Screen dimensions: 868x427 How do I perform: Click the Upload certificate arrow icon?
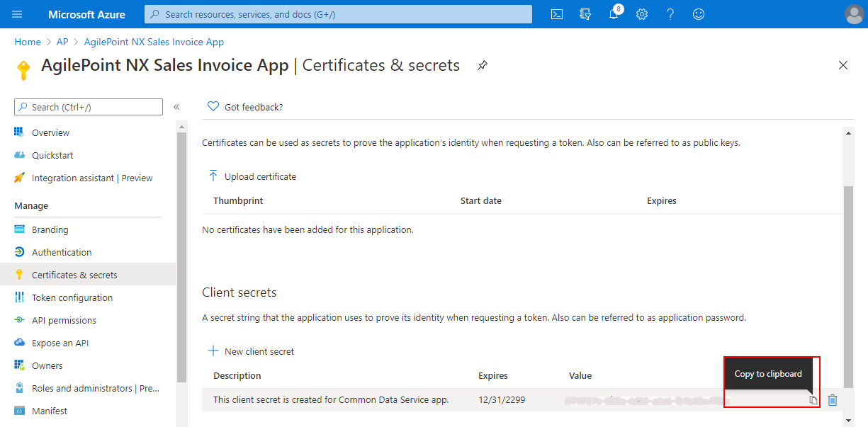point(213,176)
